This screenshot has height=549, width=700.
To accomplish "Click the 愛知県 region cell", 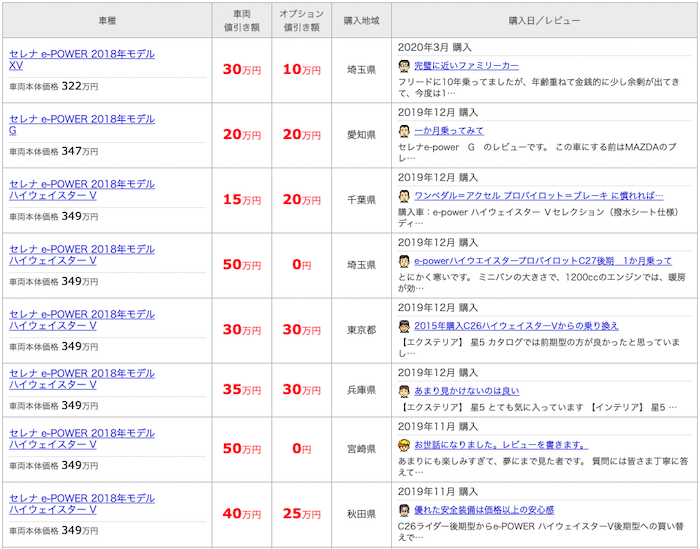I will (x=361, y=135).
